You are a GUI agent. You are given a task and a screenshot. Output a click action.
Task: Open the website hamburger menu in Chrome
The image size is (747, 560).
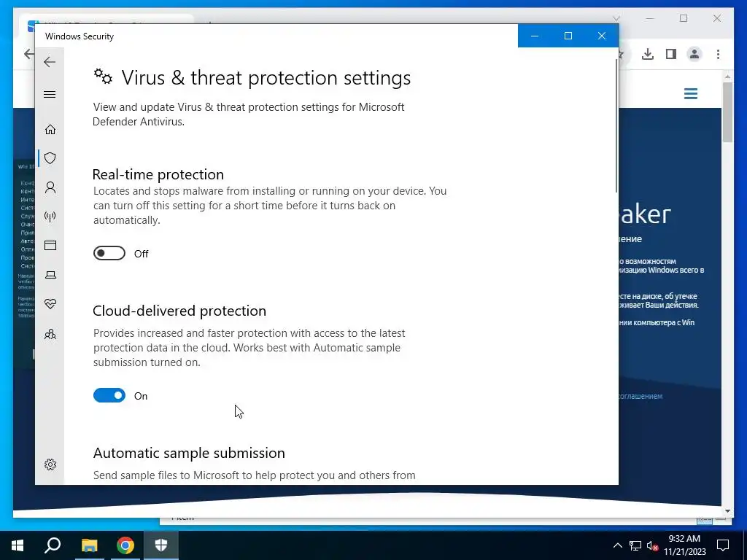691,94
